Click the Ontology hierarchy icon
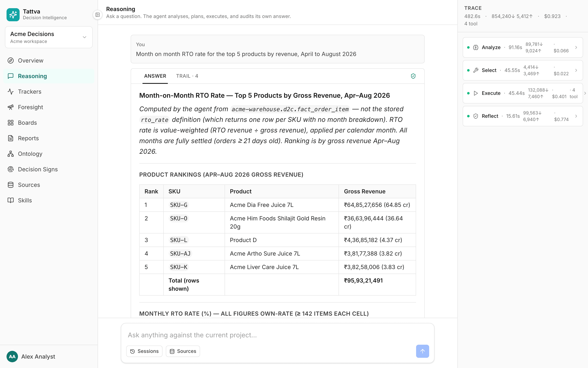This screenshot has height=368, width=588. pos(10,154)
